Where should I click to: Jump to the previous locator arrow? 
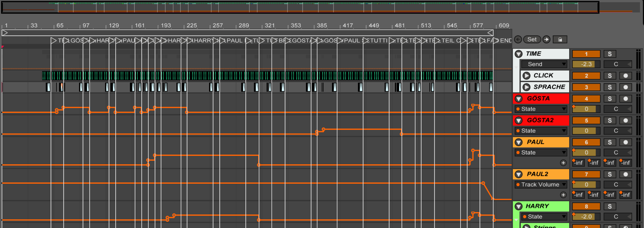tap(518, 39)
